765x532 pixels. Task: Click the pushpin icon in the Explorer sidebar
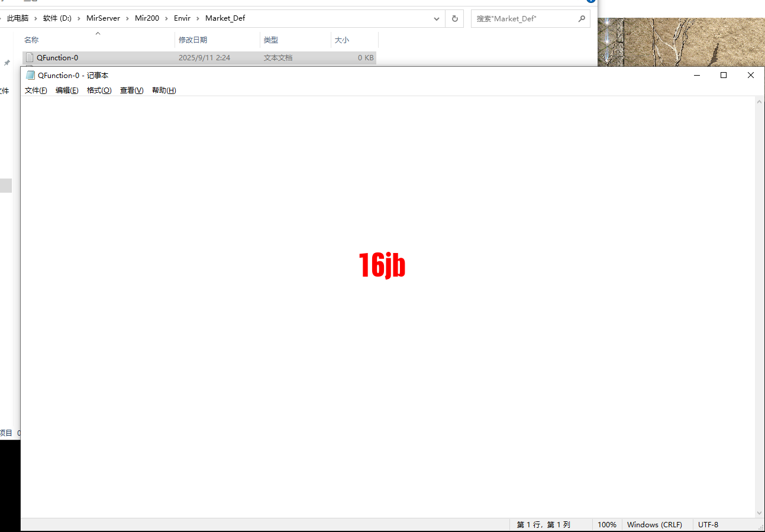(x=7, y=63)
